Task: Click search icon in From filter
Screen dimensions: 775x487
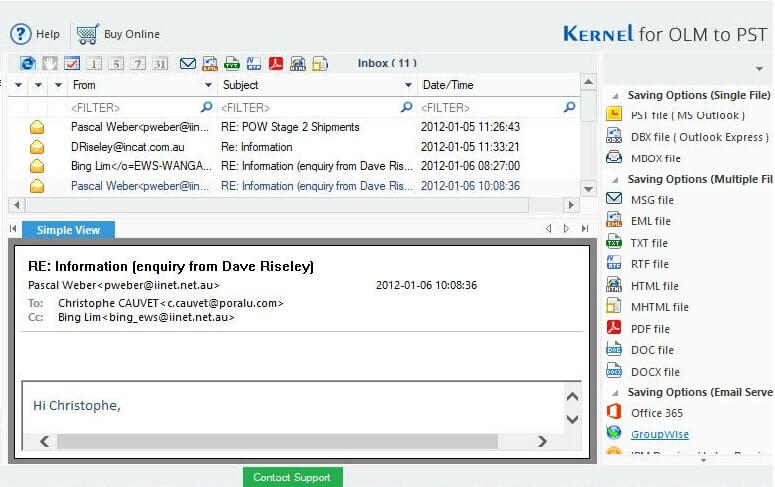Action: pos(207,107)
